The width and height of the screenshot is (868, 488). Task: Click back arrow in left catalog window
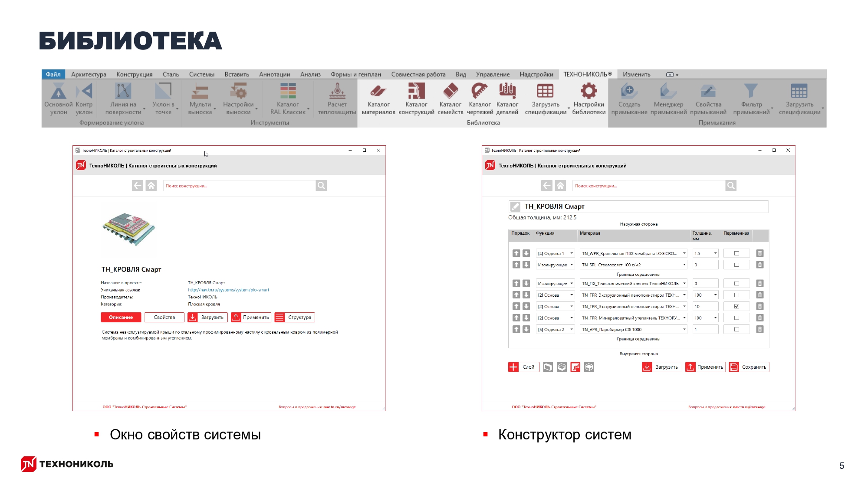(x=137, y=186)
